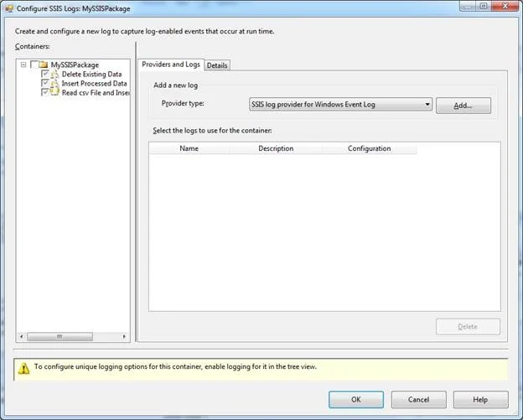Click the Description column header
Viewport: 523px width, 420px height.
tap(276, 148)
